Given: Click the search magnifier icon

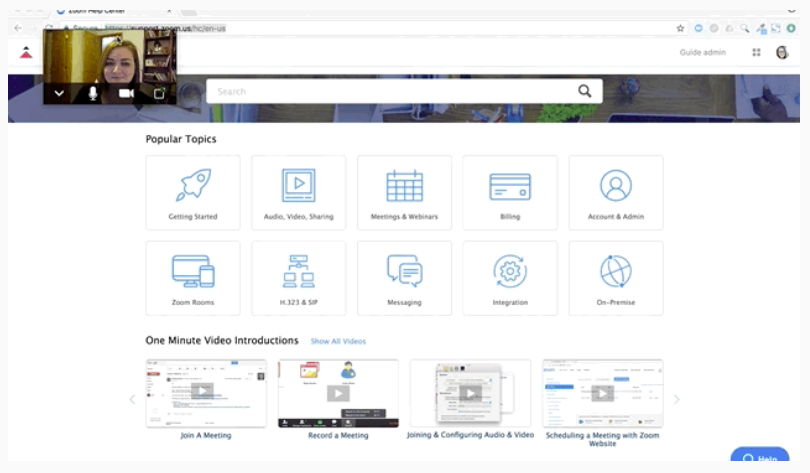Looking at the screenshot, I should (x=584, y=91).
